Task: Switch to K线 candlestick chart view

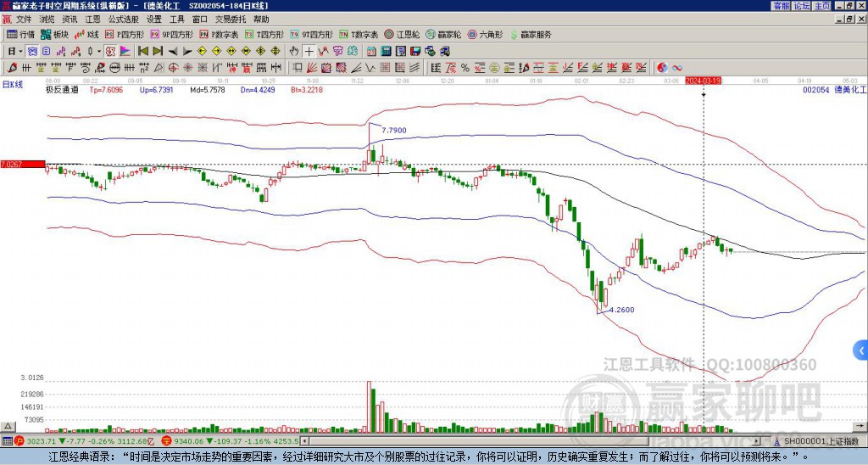Action: pos(86,34)
